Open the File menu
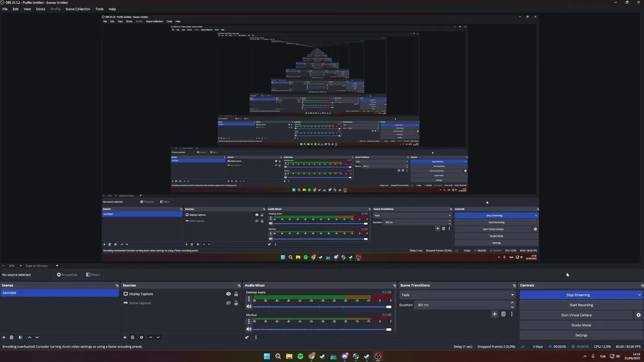 pos(5,9)
